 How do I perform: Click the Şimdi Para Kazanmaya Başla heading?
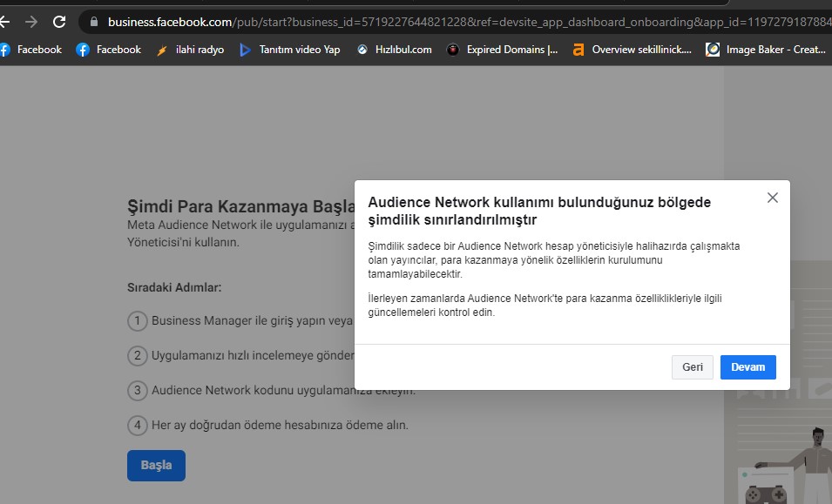241,206
